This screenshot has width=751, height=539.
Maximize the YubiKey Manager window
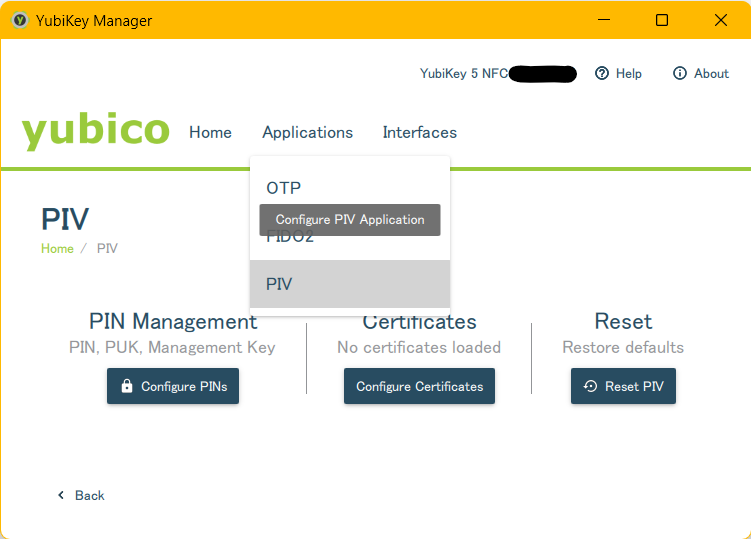pos(662,20)
